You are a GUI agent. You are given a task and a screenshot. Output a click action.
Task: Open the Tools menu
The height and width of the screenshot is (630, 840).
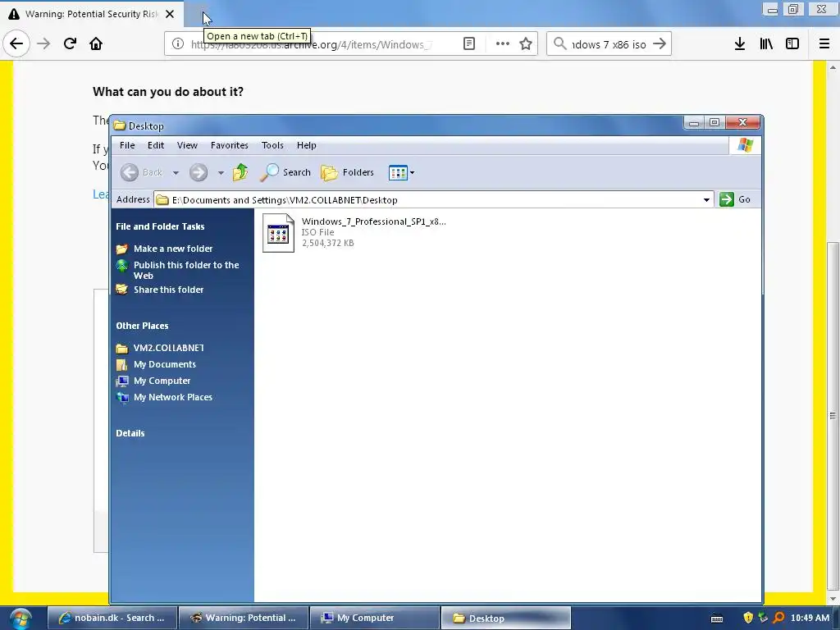coord(272,145)
